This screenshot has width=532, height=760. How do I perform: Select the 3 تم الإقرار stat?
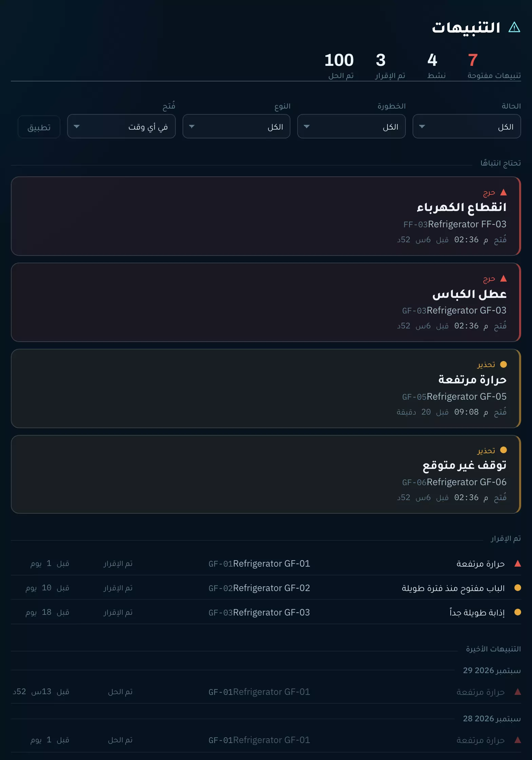pos(390,66)
